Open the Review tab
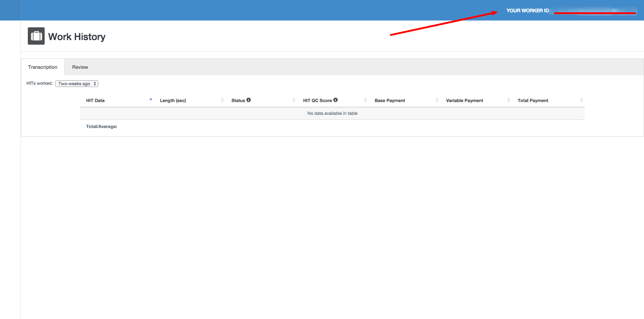Viewport: 644px width, 319px height. click(x=80, y=67)
